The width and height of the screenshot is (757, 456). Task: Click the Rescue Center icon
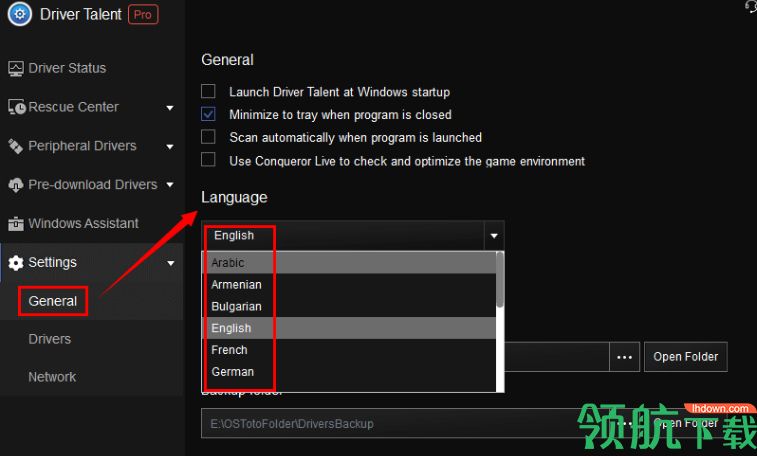[x=16, y=107]
